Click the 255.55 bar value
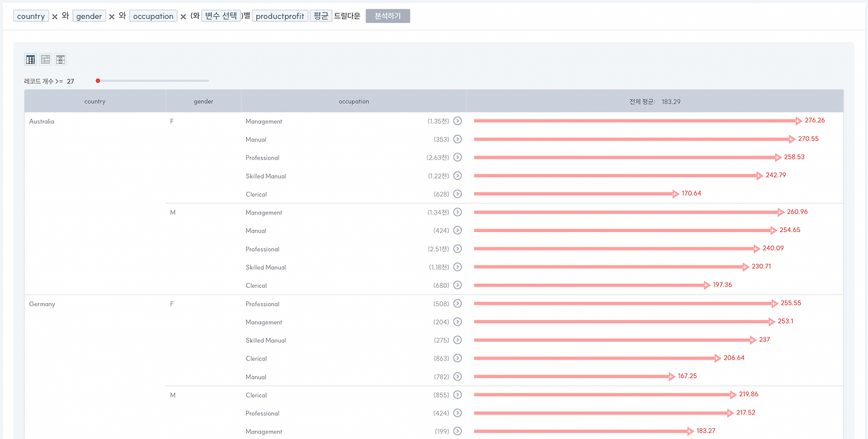This screenshot has height=439, width=868. (791, 303)
